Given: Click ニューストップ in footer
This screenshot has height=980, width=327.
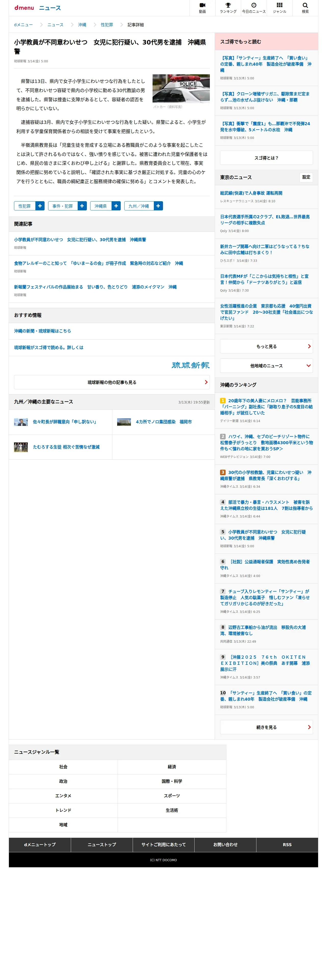Looking at the screenshot, I should pos(102,845).
